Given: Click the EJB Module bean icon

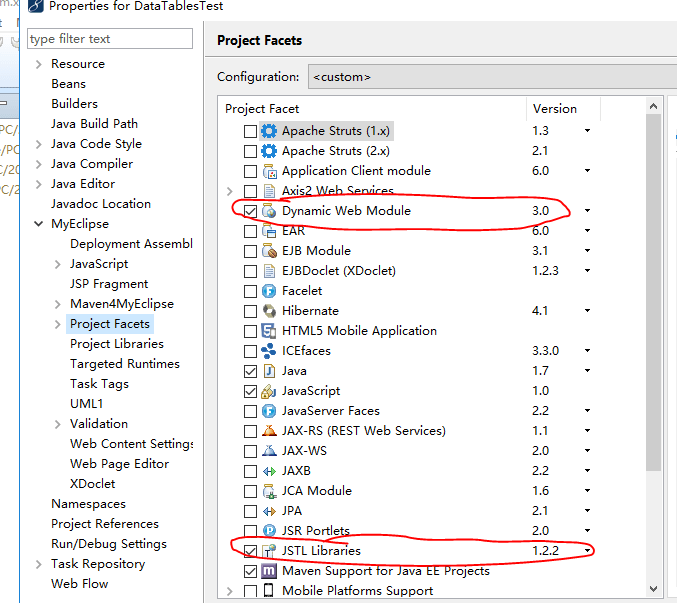Looking at the screenshot, I should click(x=269, y=251).
